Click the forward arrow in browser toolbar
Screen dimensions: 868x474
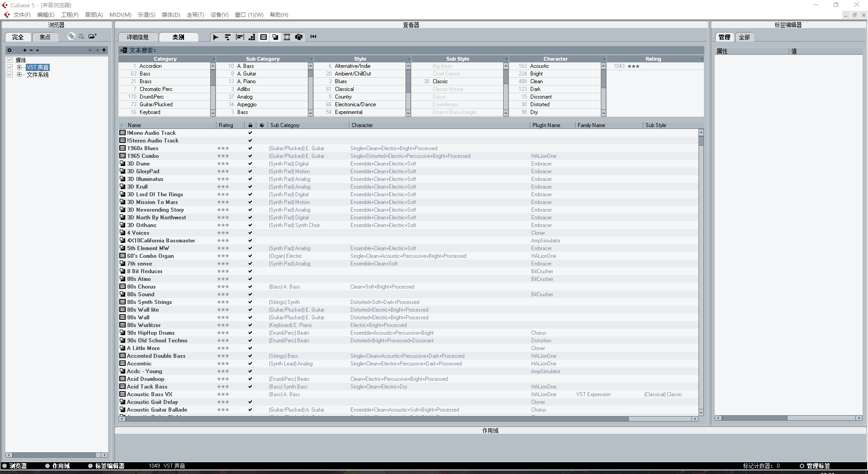click(x=97, y=50)
